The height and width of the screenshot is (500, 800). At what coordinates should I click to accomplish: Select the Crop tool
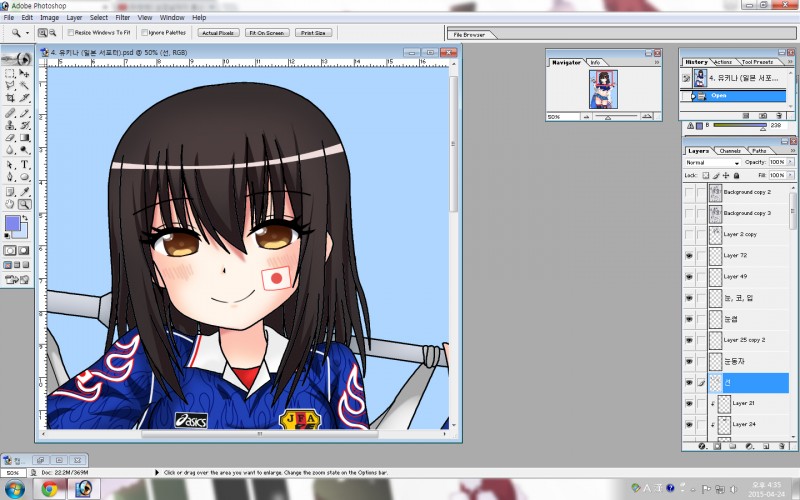pyautogui.click(x=10, y=98)
